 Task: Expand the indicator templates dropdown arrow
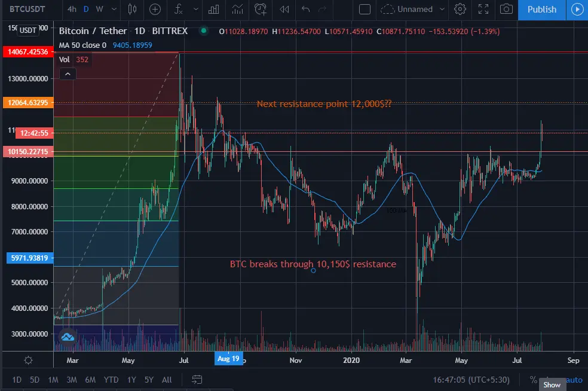click(196, 9)
